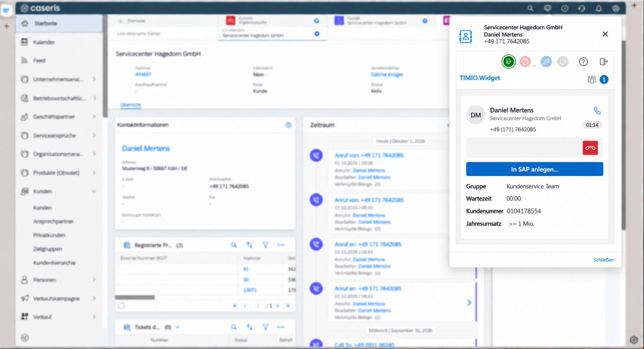Open settings gear in bottom-right corner
644x349 pixels.
pos(634,339)
